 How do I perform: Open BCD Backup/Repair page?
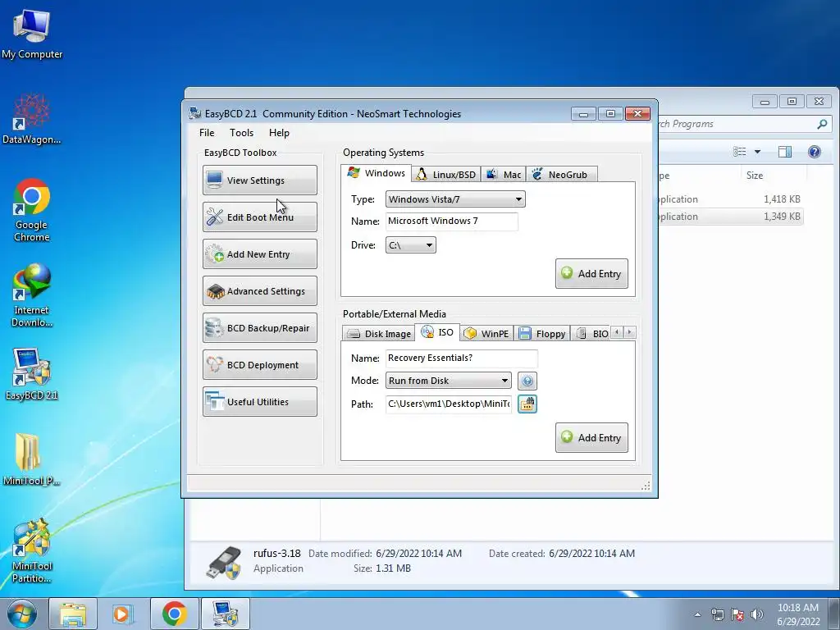tap(260, 328)
